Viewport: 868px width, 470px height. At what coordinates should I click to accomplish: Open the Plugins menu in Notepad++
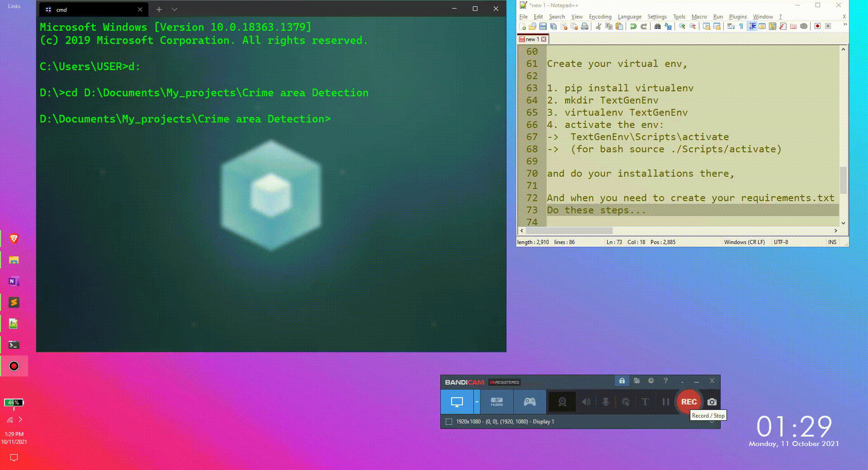738,17
